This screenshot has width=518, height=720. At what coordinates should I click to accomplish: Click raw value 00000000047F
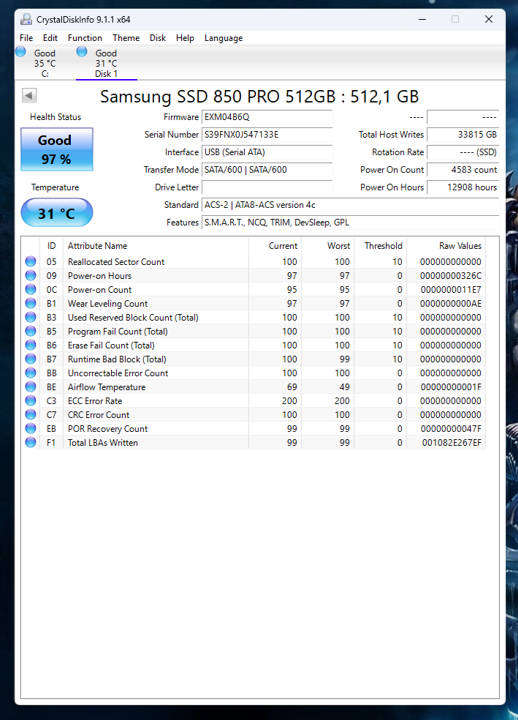(x=451, y=428)
